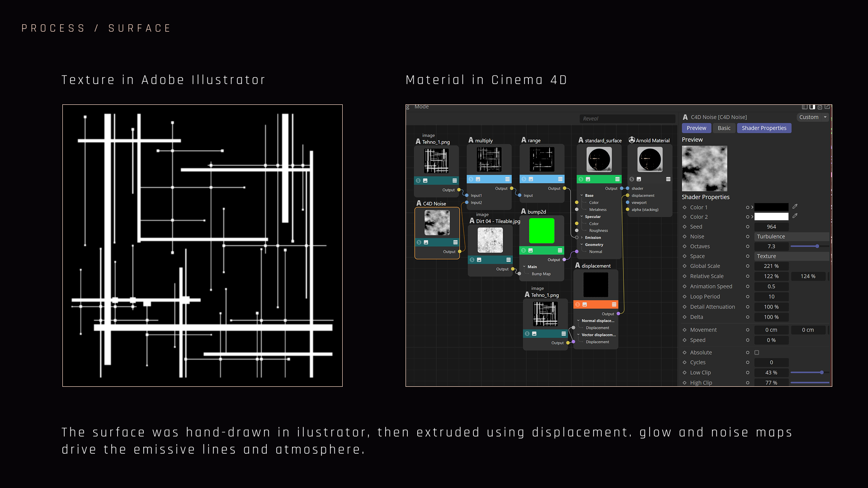Click the lock icon above the attributes panel
This screenshot has width=868, height=488.
coord(820,107)
